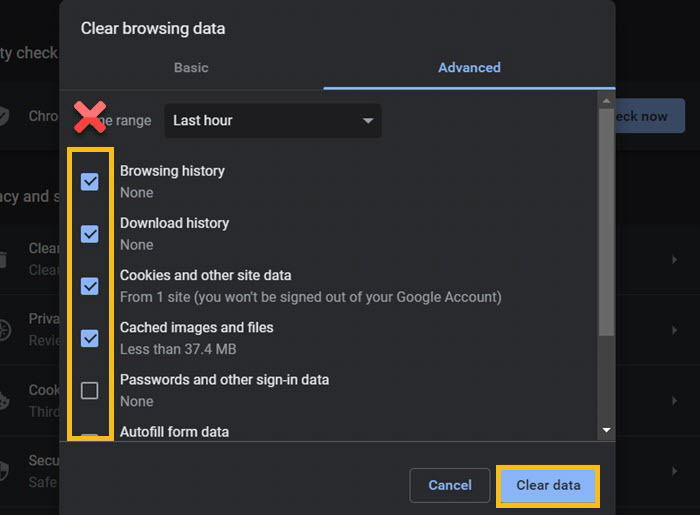Click the scrollbar up arrow in dialog
Image resolution: width=700 pixels, height=515 pixels.
[606, 101]
